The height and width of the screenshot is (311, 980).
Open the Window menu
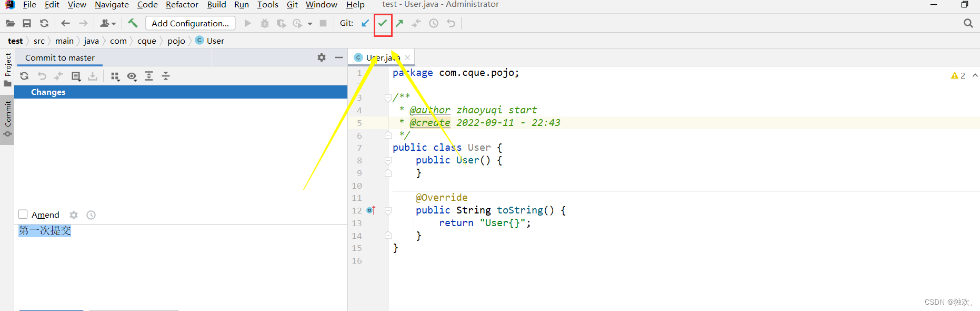322,5
